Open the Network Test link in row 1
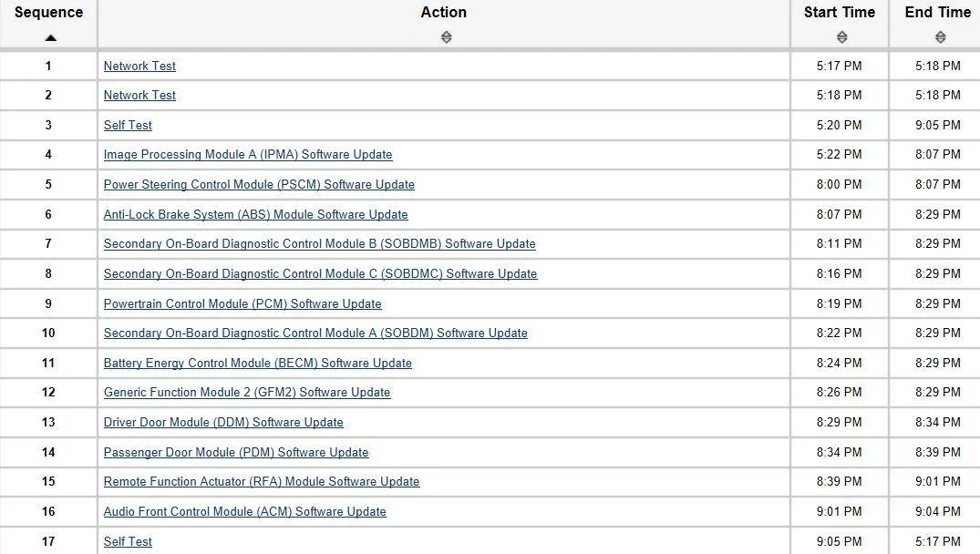 [139, 67]
